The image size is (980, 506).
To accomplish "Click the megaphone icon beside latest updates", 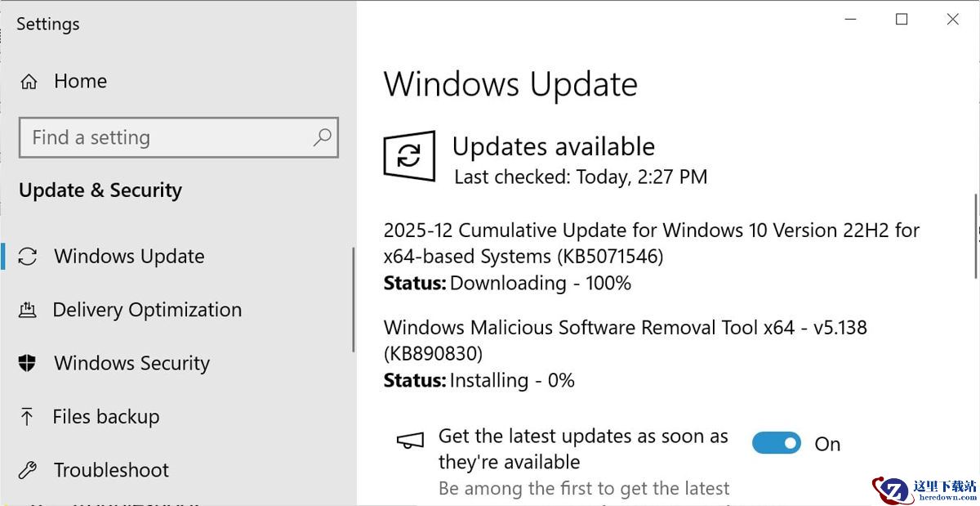I will click(x=410, y=441).
